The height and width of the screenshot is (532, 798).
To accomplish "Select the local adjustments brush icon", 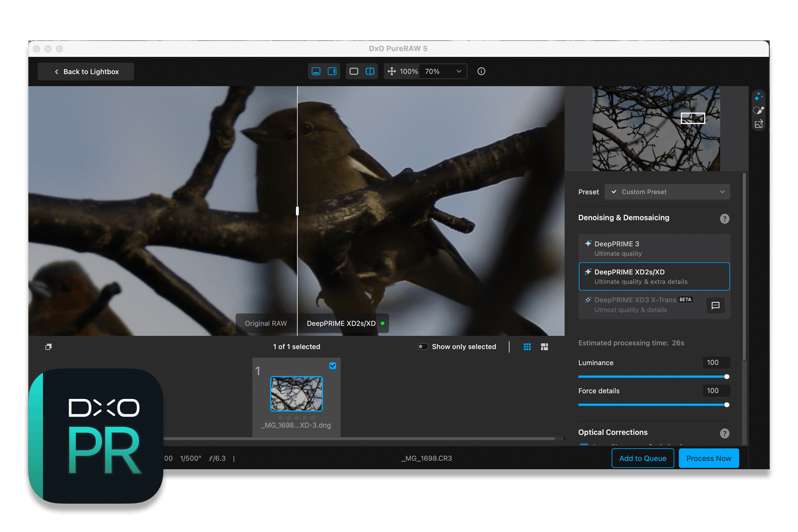I will tap(759, 111).
